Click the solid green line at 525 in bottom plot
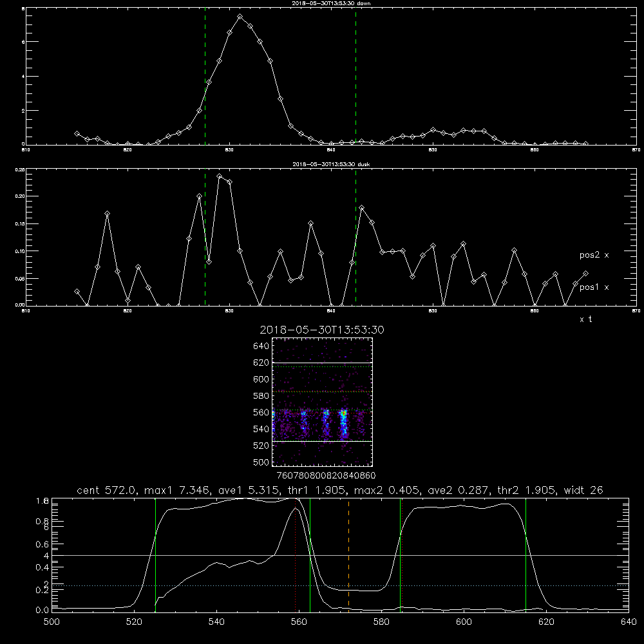 click(x=155, y=555)
